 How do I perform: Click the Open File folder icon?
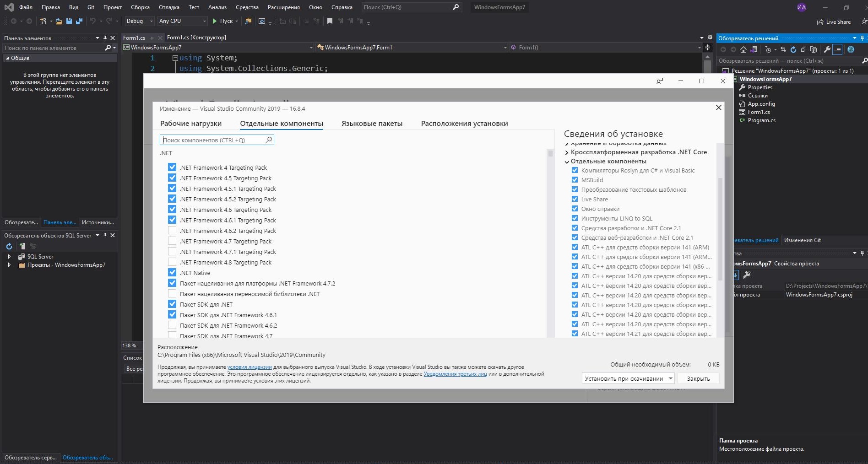59,21
